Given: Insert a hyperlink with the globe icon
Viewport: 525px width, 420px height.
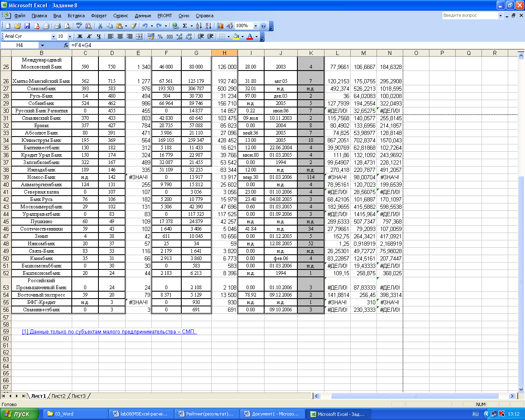Looking at the screenshot, I should coord(175,26).
